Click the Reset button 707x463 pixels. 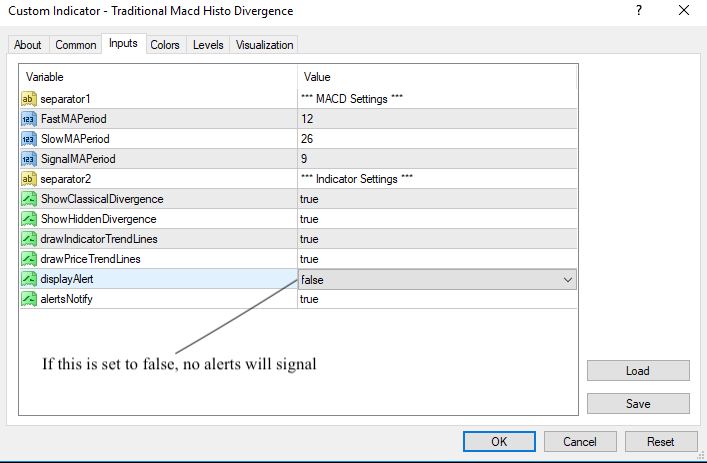[x=660, y=441]
